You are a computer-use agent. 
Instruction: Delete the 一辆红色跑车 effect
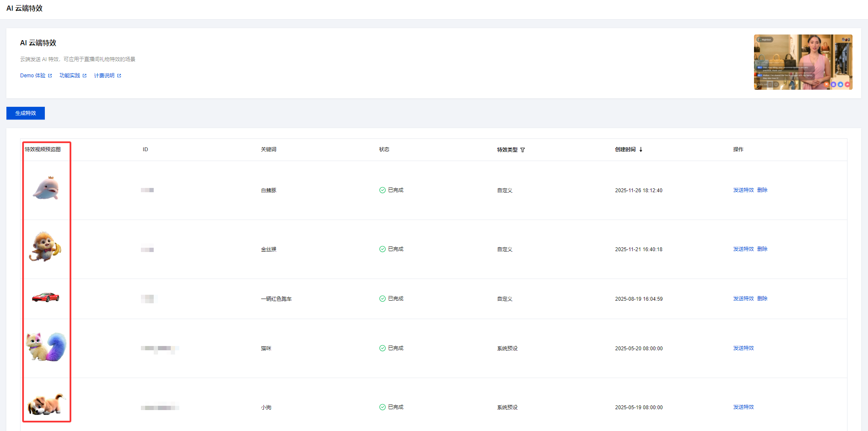pos(762,299)
